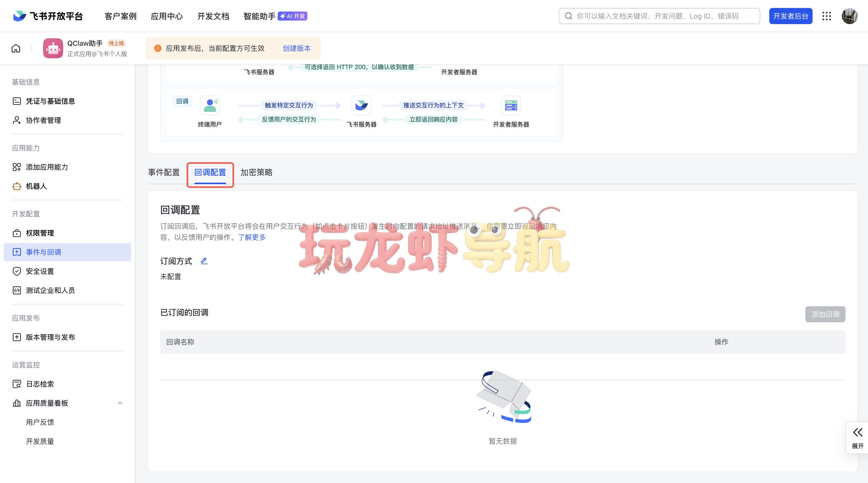
Task: Open the 加密策略 tab
Action: click(x=256, y=172)
